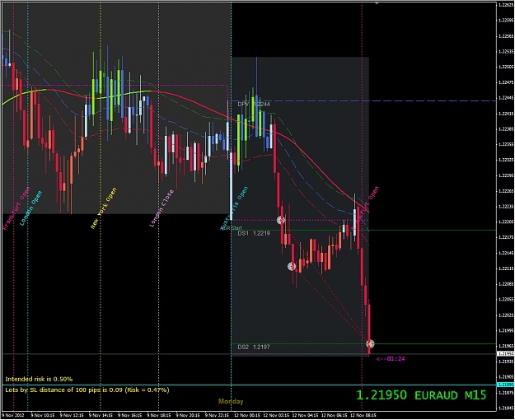Click the 1.21875 price axis label
Screen dimensions: 515x420
tap(506, 393)
